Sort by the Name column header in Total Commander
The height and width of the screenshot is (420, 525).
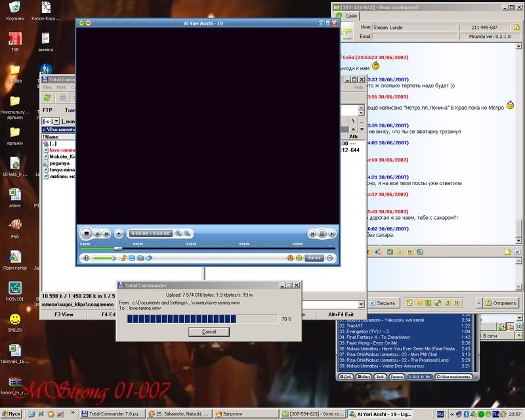58,137
